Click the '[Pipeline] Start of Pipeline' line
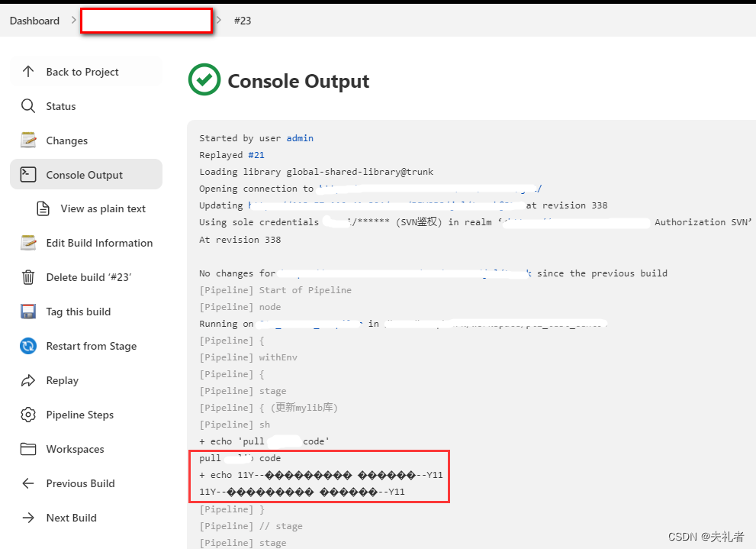This screenshot has height=549, width=756. coord(275,290)
